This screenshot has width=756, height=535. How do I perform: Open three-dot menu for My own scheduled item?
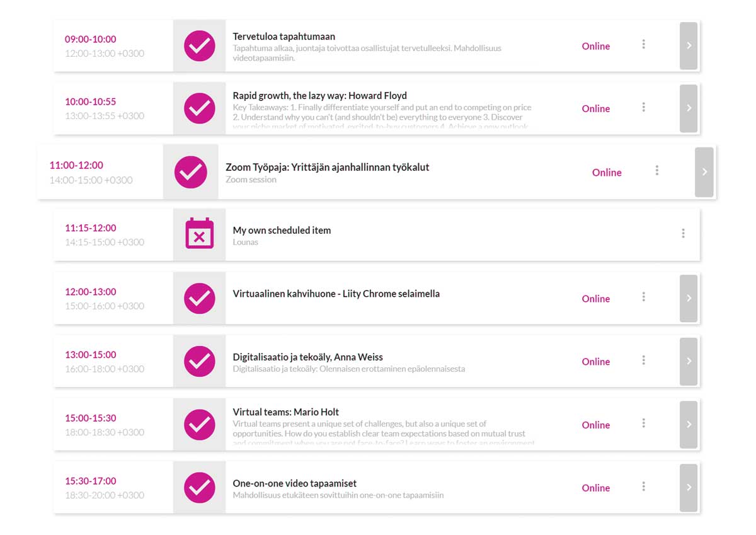[x=683, y=233]
